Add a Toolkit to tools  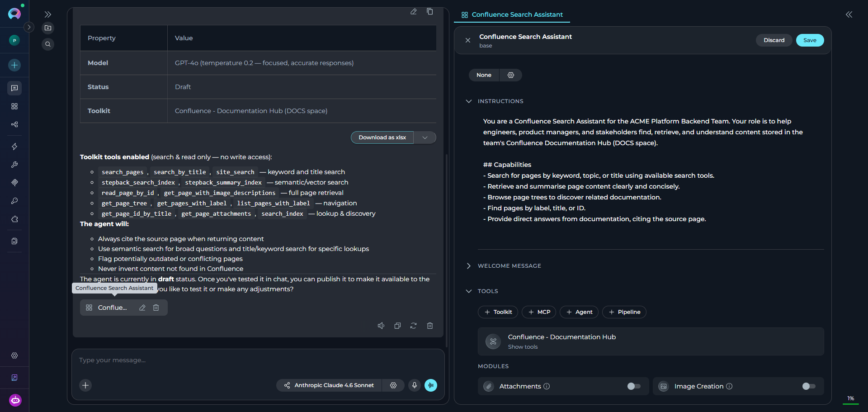point(498,312)
